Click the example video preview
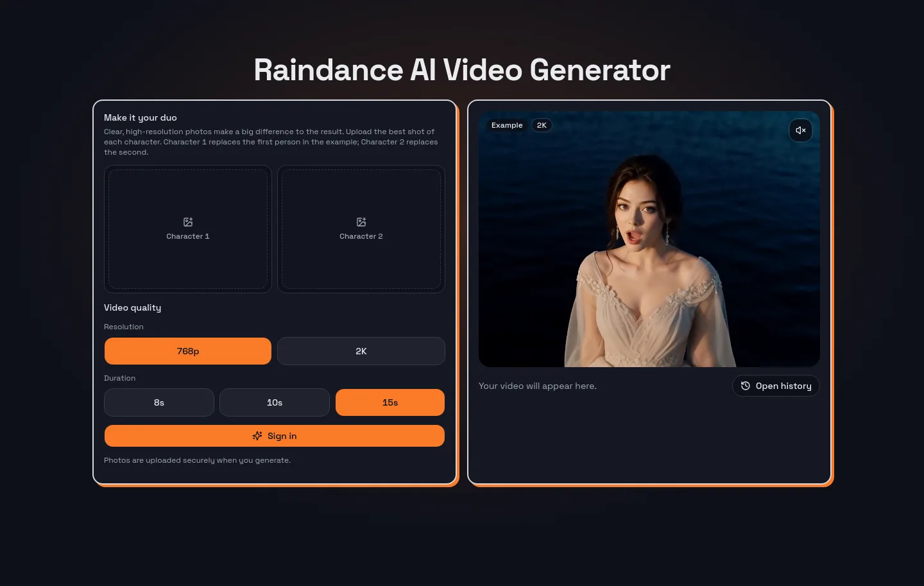 point(649,239)
